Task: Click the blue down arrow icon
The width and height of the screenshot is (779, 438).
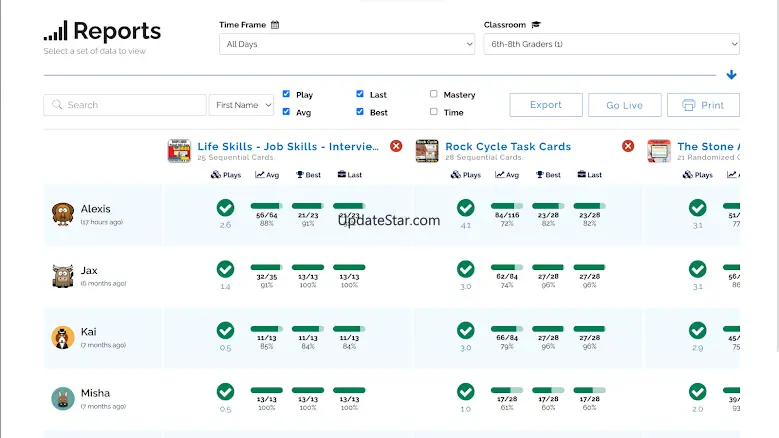Action: tap(731, 75)
